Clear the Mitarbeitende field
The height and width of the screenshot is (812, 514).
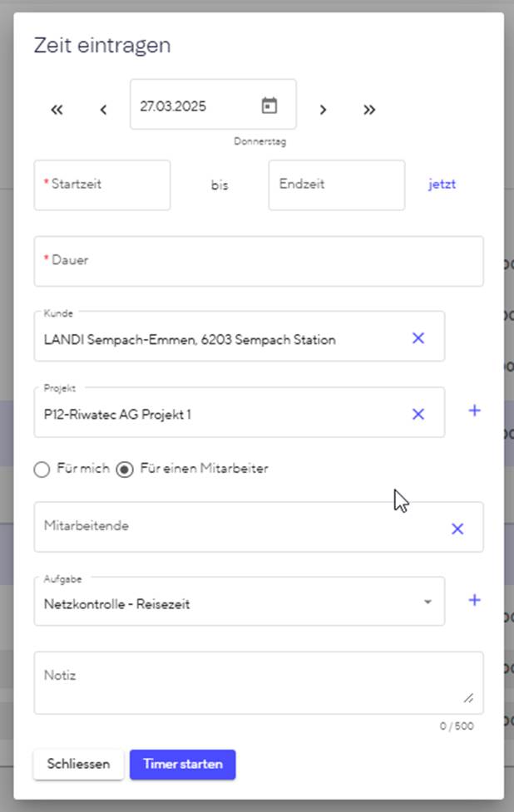point(457,529)
